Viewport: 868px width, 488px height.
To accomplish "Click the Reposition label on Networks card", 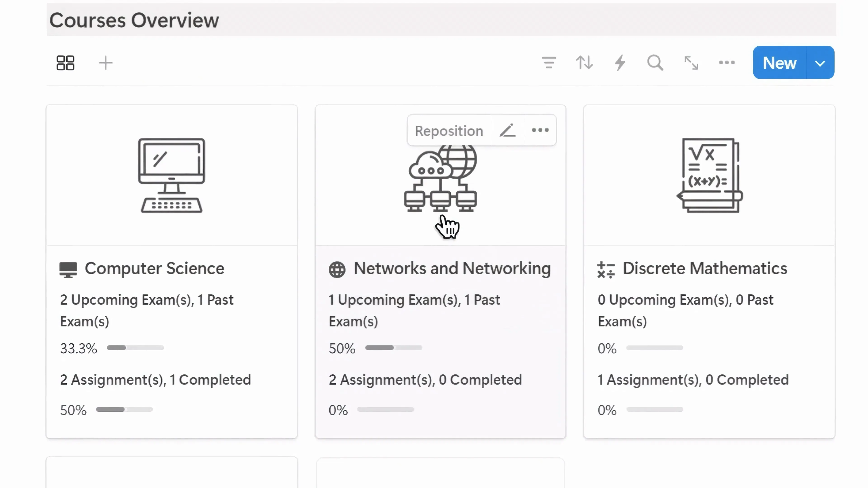I will [x=448, y=131].
